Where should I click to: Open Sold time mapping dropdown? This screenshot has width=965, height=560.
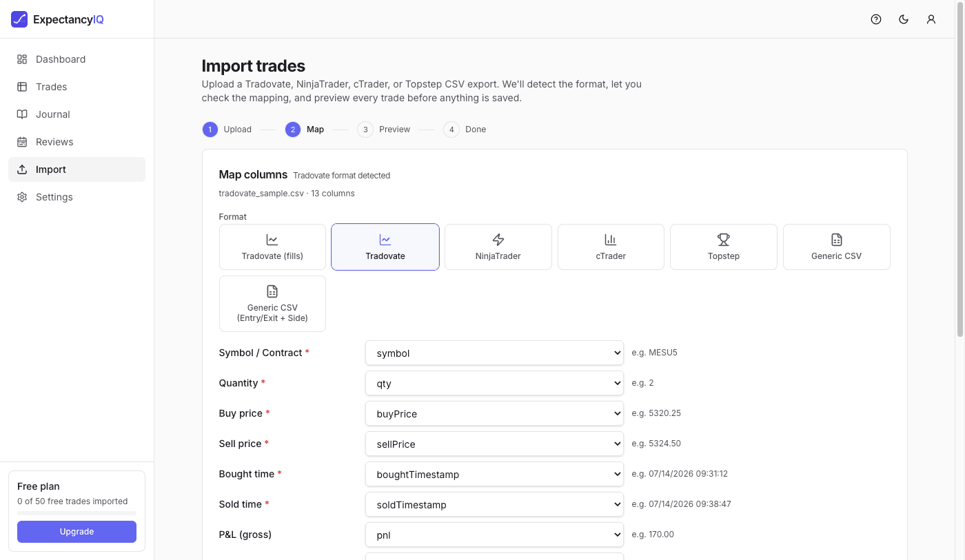coord(494,504)
